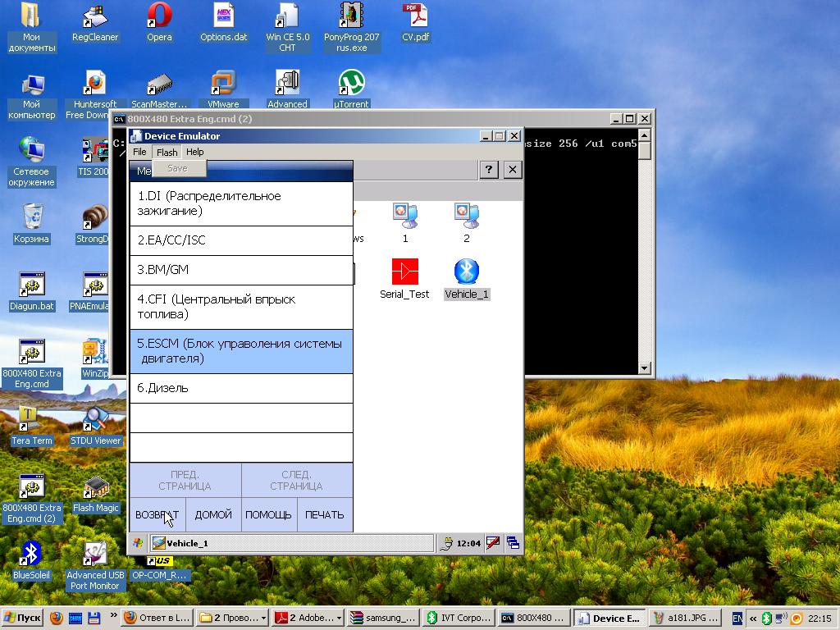Select Serial_Test icon in emulator

404,279
